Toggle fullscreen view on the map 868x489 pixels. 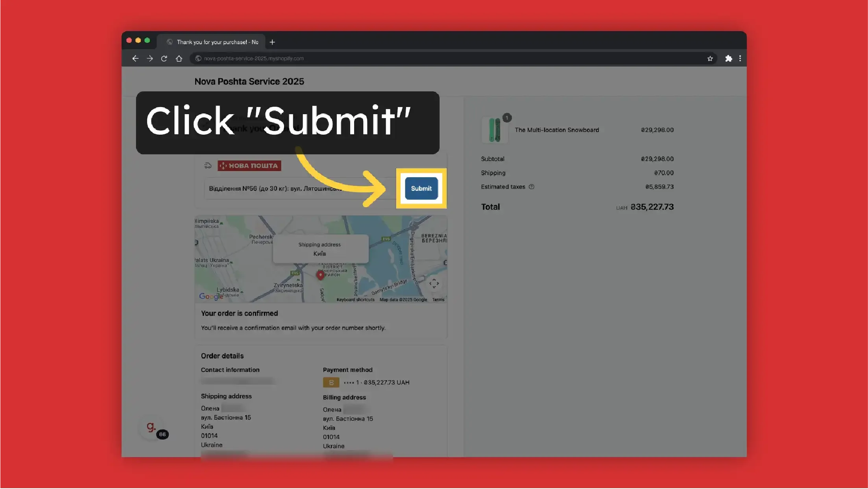click(x=434, y=283)
